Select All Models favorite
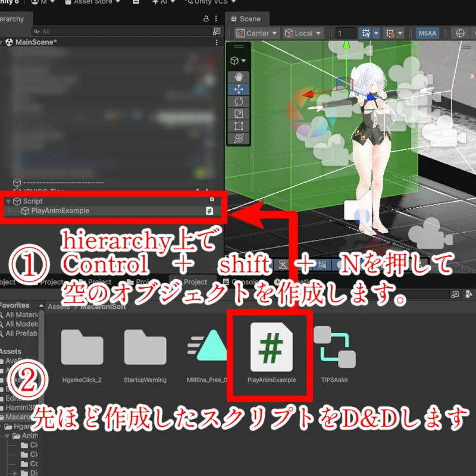The height and width of the screenshot is (476, 476). 19,324
